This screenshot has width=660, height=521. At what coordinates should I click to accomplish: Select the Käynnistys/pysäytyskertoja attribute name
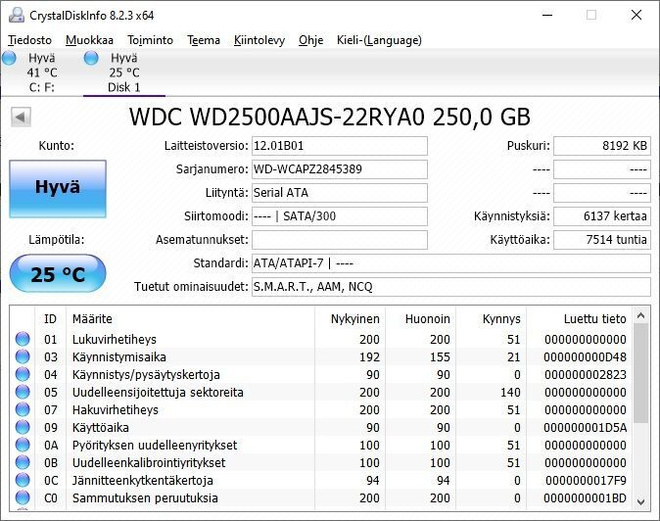146,375
